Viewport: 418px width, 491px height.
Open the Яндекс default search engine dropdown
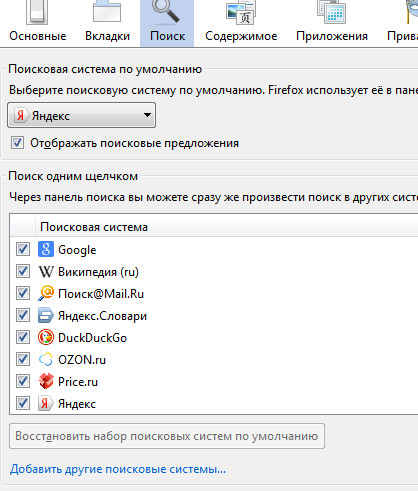81,115
